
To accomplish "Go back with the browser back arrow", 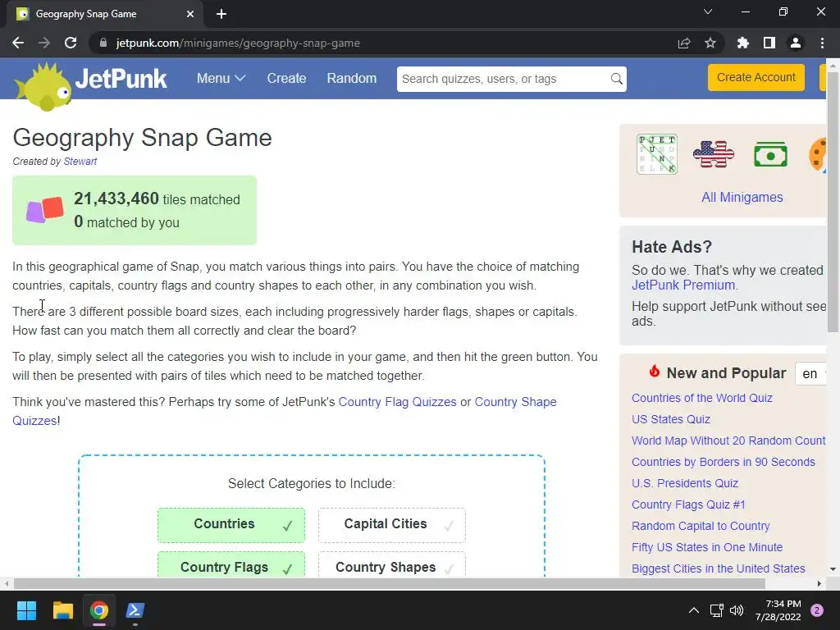I will 18,43.
